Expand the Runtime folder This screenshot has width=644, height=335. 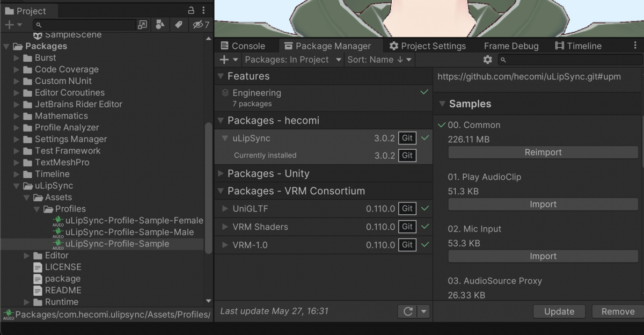26,302
